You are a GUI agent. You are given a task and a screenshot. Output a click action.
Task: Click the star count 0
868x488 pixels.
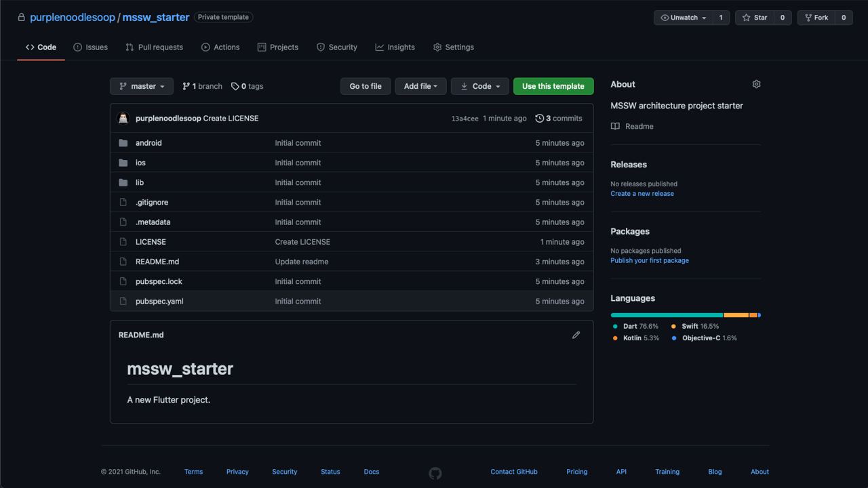point(783,18)
